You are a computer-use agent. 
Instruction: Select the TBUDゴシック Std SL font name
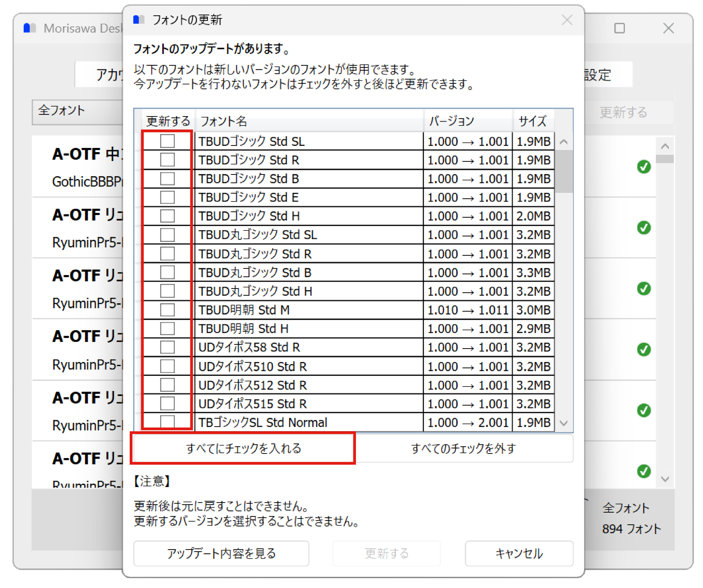click(x=252, y=142)
